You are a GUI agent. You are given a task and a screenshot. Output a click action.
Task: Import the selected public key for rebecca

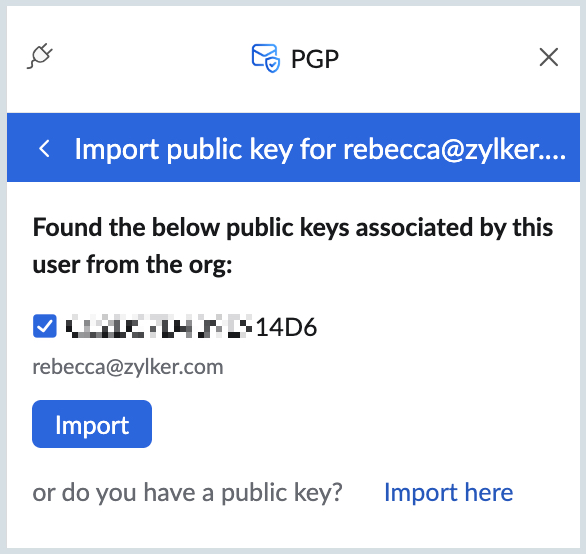pos(92,424)
